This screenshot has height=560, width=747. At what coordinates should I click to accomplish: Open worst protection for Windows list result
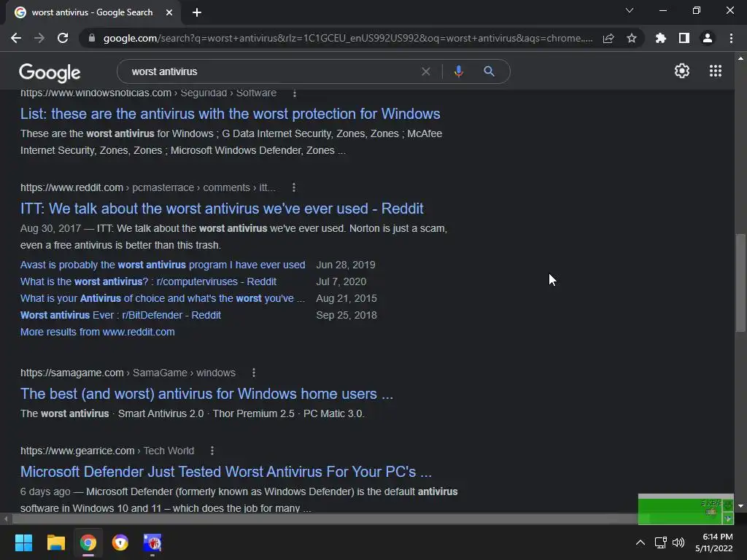[230, 114]
